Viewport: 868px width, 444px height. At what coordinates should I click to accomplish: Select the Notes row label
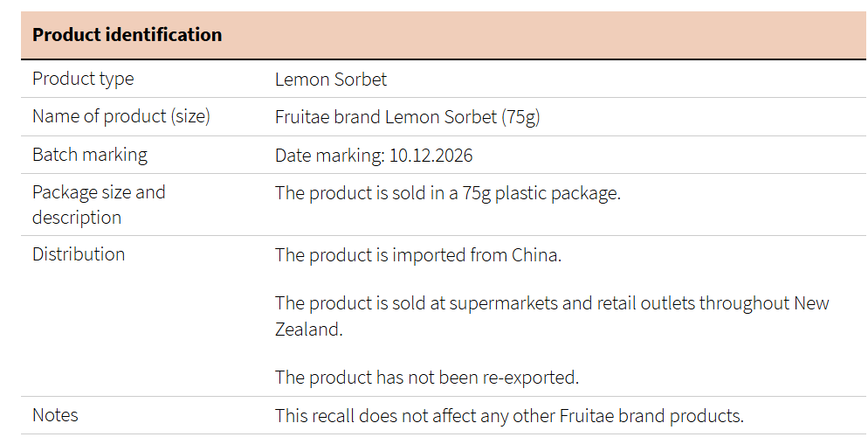pos(55,415)
